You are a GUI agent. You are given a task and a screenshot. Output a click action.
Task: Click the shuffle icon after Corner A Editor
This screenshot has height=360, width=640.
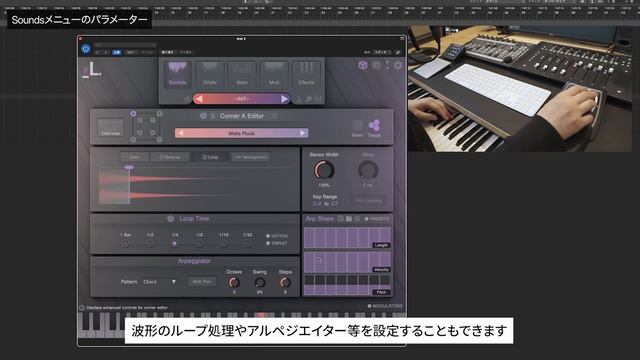tap(274, 116)
